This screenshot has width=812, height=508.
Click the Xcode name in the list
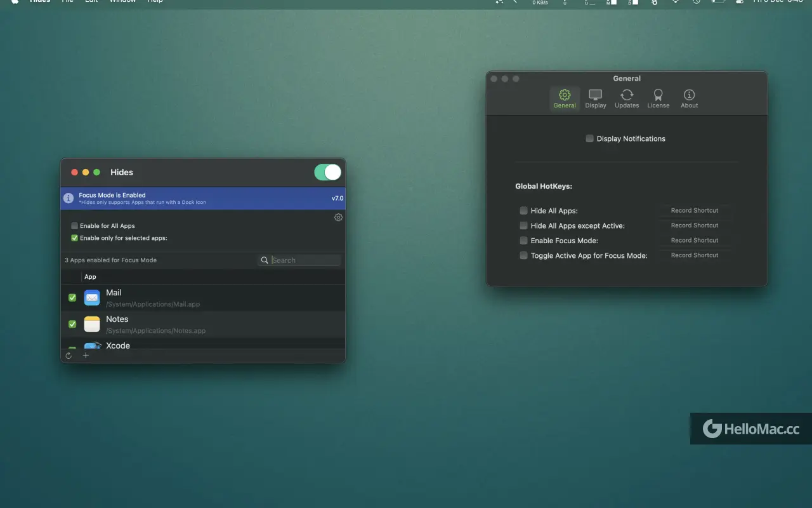coord(118,345)
